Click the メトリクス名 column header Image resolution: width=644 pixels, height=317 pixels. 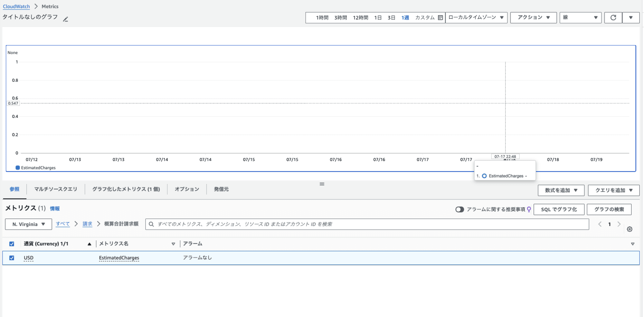pyautogui.click(x=114, y=244)
